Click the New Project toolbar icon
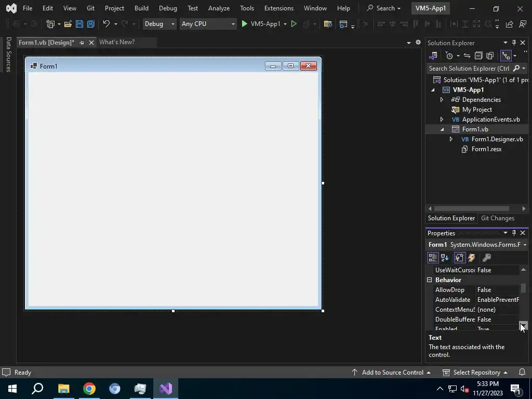 pos(50,24)
